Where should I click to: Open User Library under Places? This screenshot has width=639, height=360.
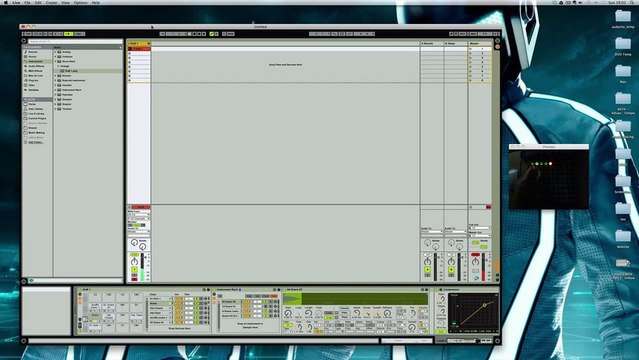(35, 109)
